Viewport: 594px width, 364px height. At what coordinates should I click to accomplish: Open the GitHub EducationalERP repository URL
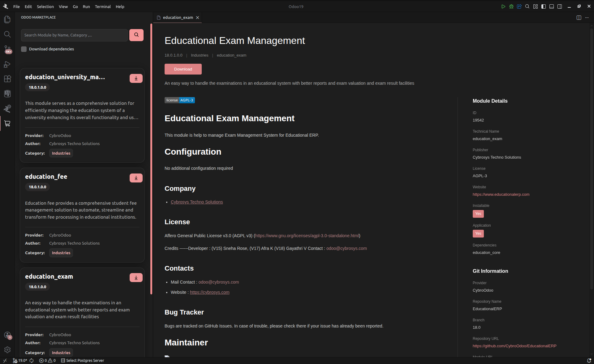point(514,346)
